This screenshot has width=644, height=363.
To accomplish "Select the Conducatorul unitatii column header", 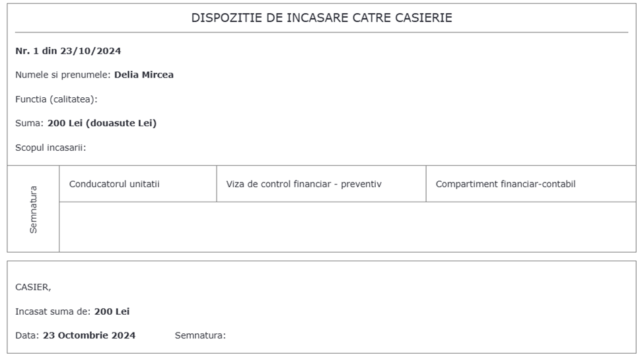I will 114,184.
